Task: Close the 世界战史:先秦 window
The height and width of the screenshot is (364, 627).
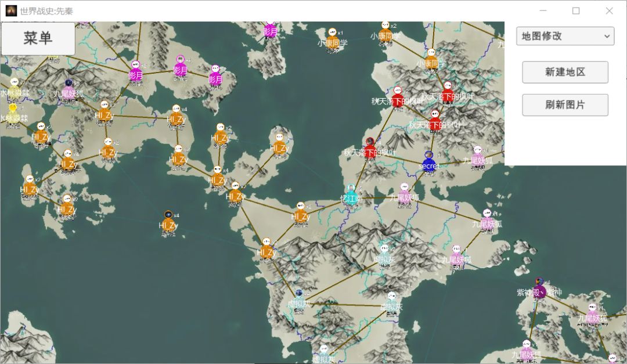Action: tap(609, 11)
